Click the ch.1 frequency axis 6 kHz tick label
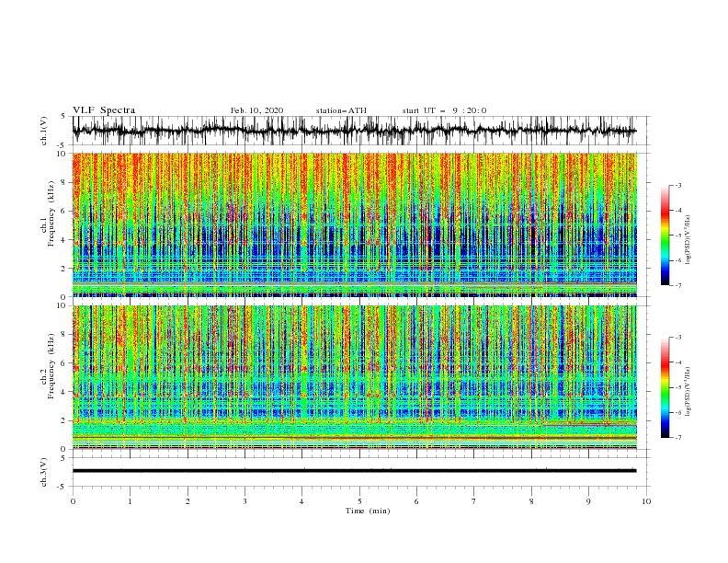Screen dimensions: 728x563 click(63, 211)
